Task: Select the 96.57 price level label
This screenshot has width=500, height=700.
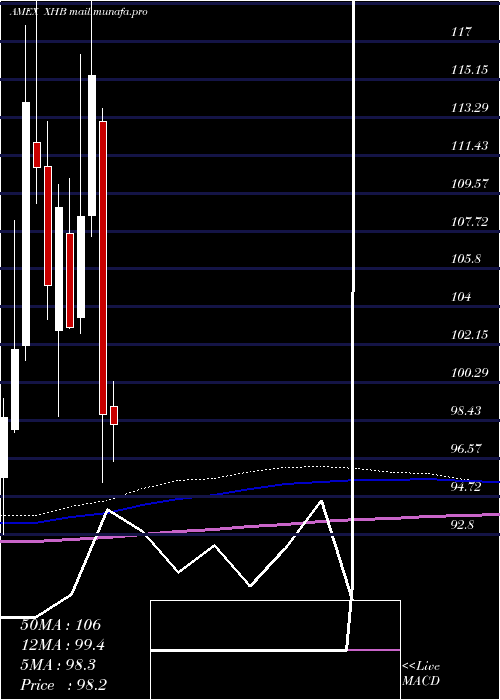Action: point(466,449)
